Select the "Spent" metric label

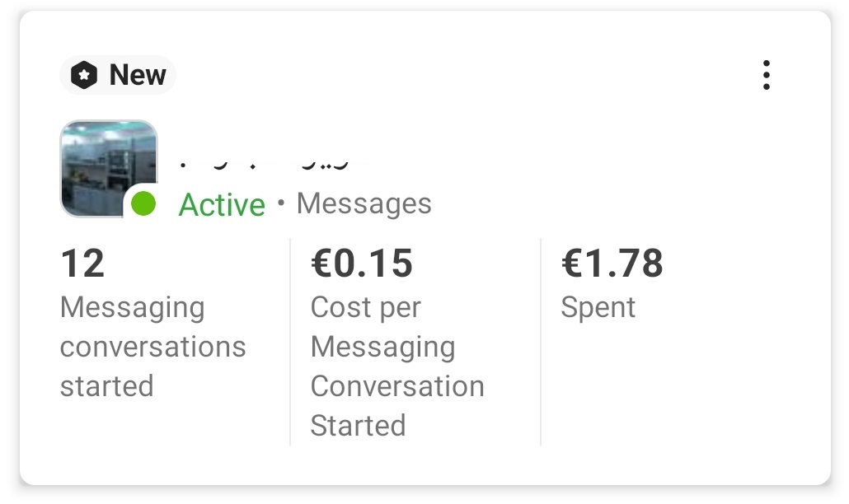coord(598,307)
